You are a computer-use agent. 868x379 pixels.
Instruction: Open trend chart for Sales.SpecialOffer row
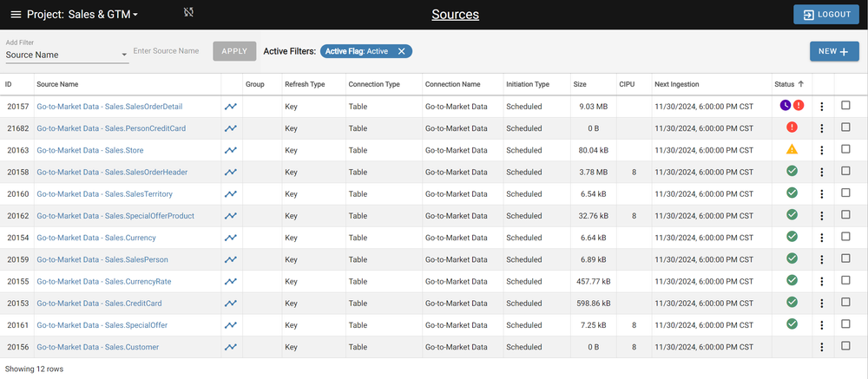click(231, 325)
